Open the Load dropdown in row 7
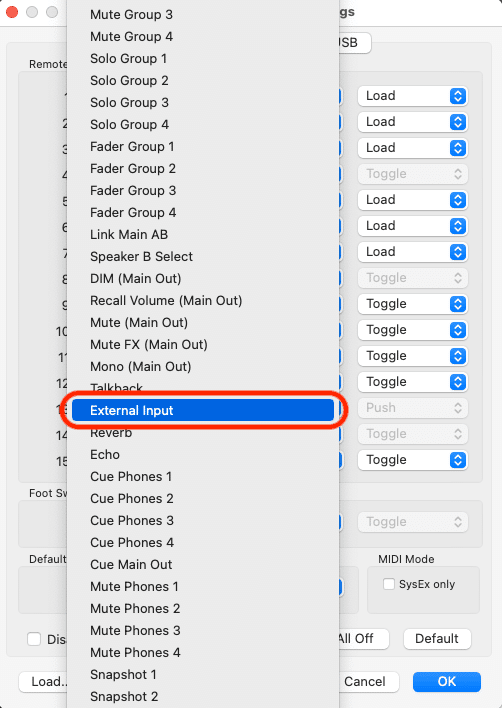 pos(413,252)
